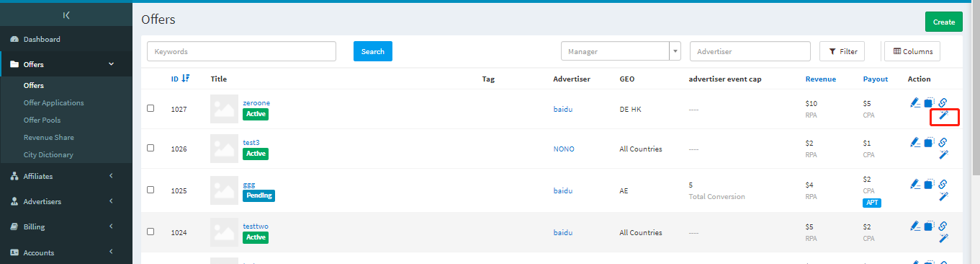The image size is (980, 264).
Task: Tick the checkbox for offer 1026
Action: [x=150, y=148]
